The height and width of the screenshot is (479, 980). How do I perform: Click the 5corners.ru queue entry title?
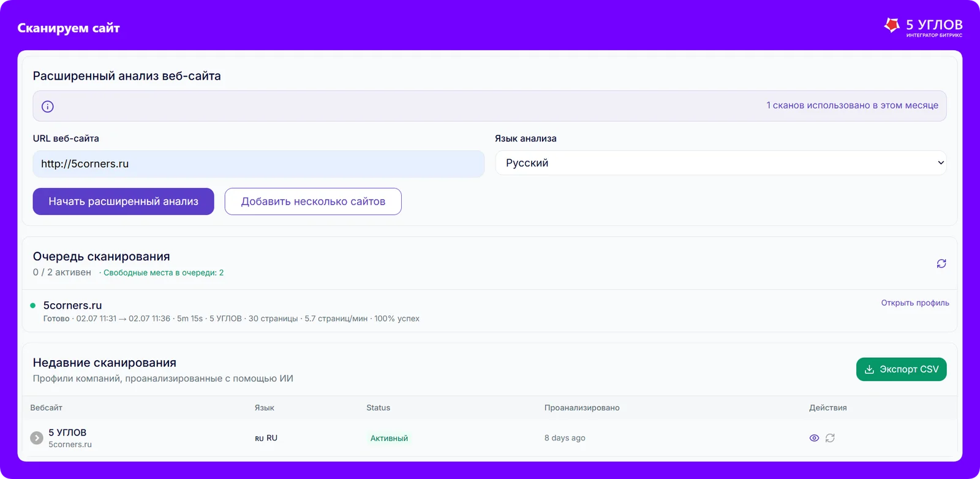[72, 305]
